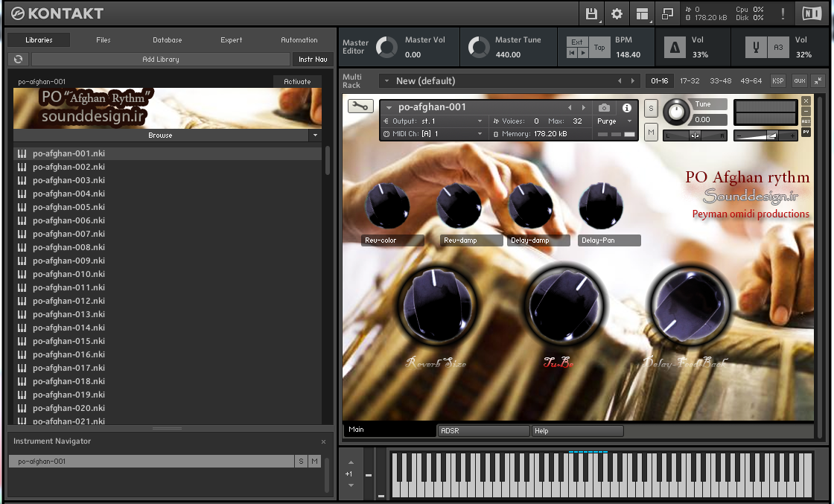Image resolution: width=834 pixels, height=504 pixels.
Task: Switch to the Files tab
Action: [104, 40]
